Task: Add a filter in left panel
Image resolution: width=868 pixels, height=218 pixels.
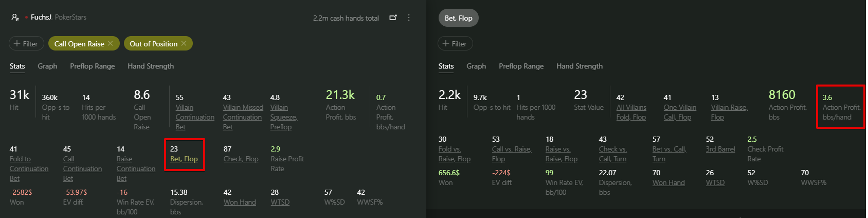Action: click(x=26, y=44)
